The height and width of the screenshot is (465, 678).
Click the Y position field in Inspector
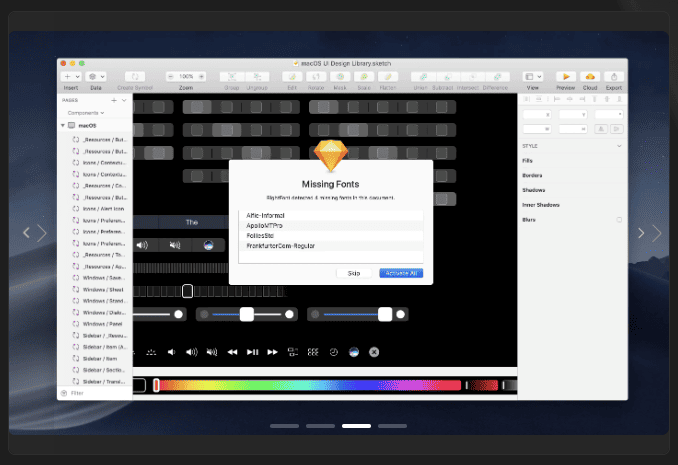(x=573, y=115)
